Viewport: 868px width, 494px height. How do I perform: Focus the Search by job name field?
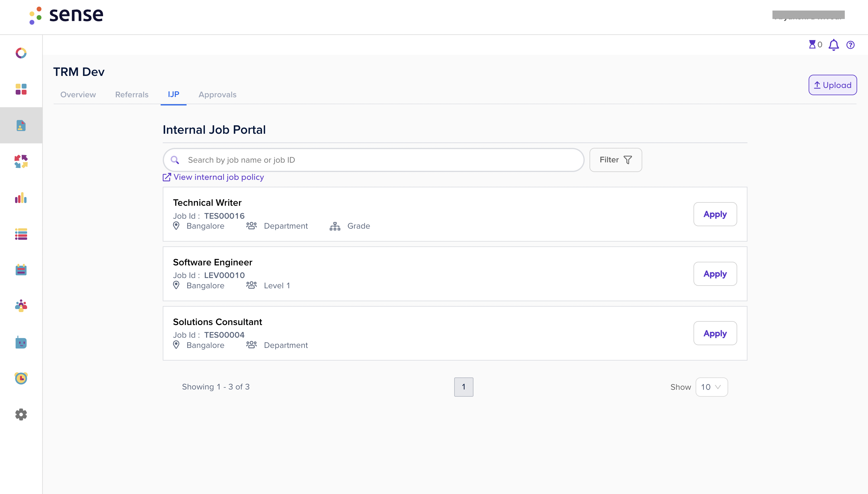click(373, 160)
